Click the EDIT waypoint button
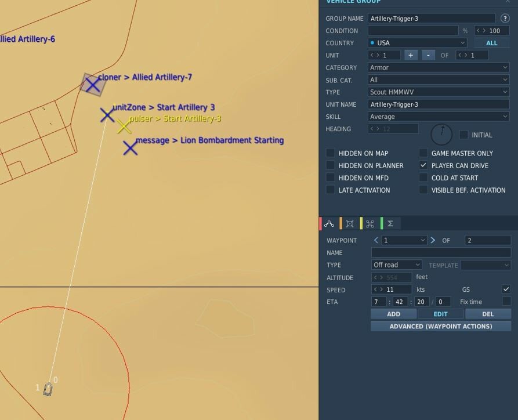This screenshot has height=420, width=518. (440, 314)
